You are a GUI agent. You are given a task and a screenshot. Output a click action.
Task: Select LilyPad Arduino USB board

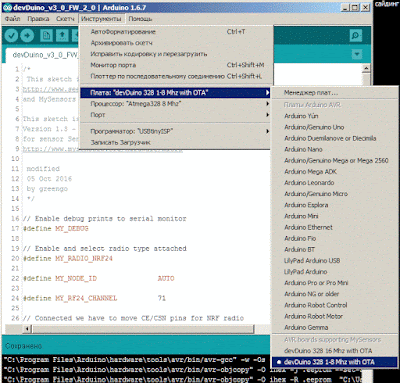[x=335, y=261]
